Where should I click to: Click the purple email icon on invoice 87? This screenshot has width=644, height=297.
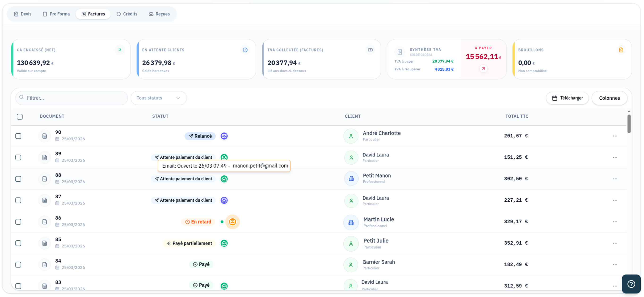point(224,200)
